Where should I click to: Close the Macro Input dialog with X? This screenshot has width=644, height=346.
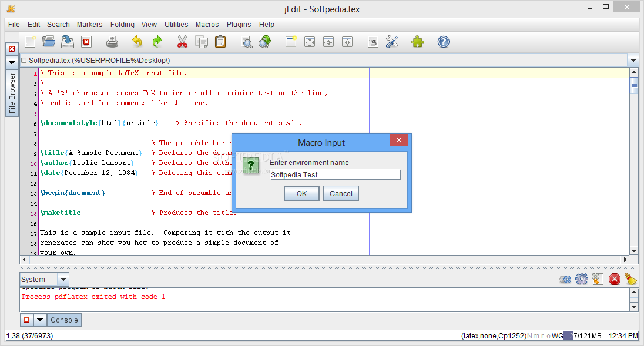[398, 140]
